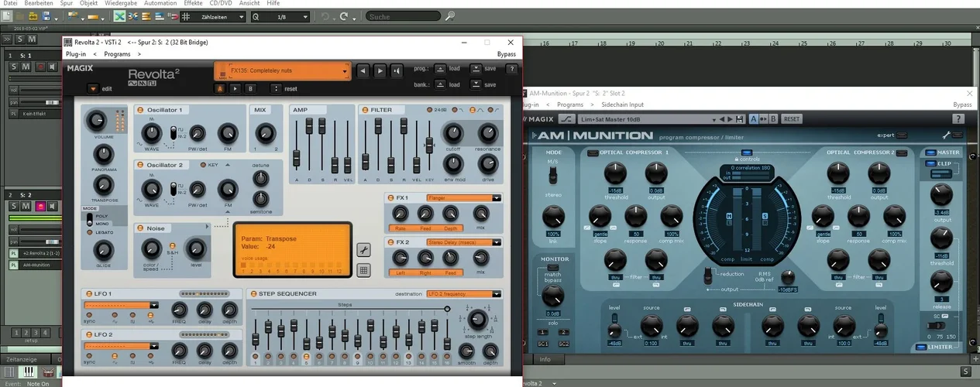Open Programs menu in Revolta window
980x387 pixels.
(x=117, y=54)
